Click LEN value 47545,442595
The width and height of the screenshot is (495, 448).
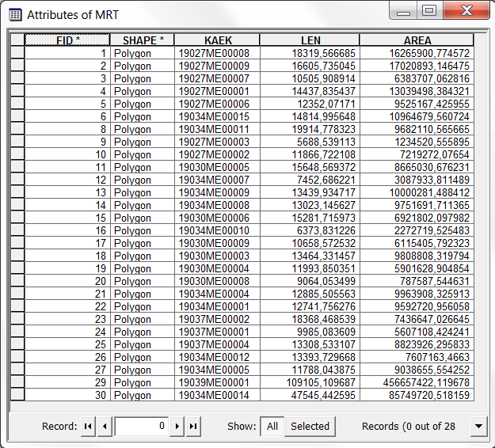point(310,395)
